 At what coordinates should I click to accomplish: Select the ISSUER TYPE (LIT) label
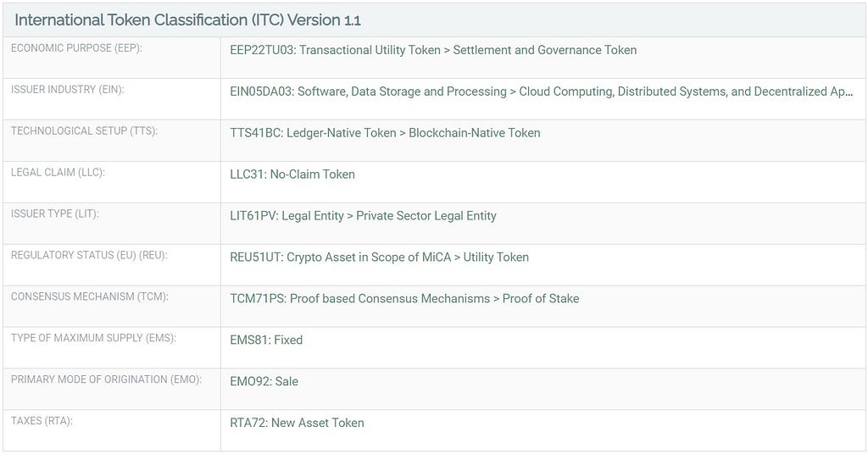[54, 214]
